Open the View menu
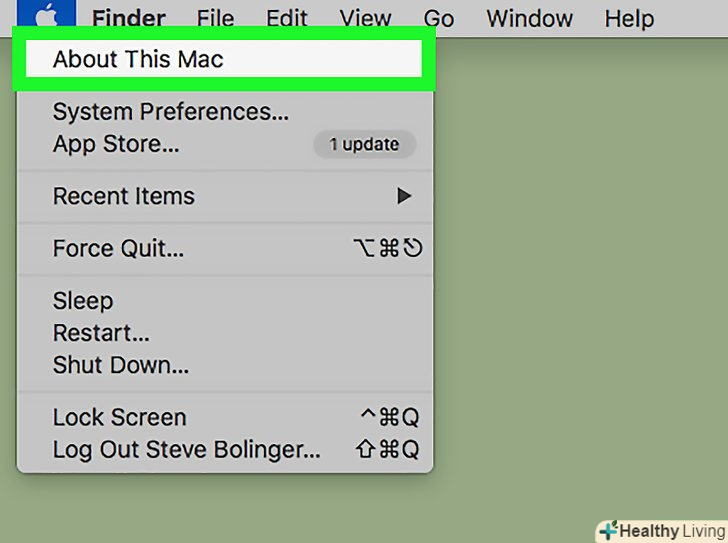The width and height of the screenshot is (728, 543). [364, 19]
